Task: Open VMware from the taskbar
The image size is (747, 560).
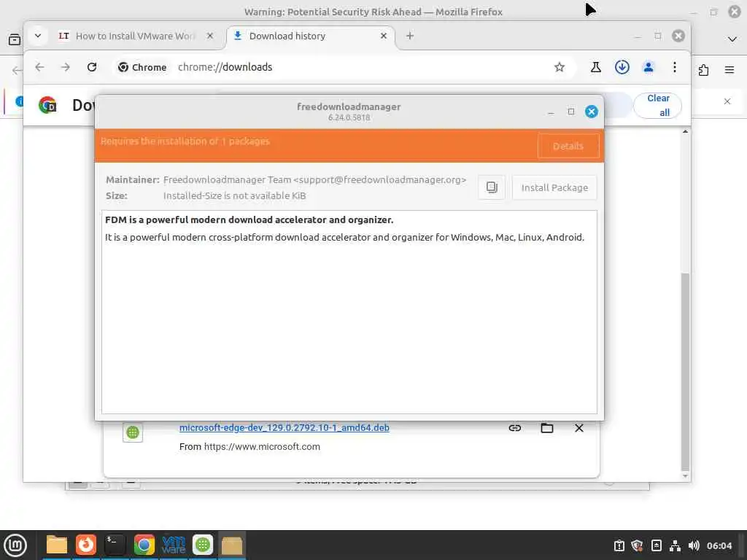Action: tap(174, 545)
